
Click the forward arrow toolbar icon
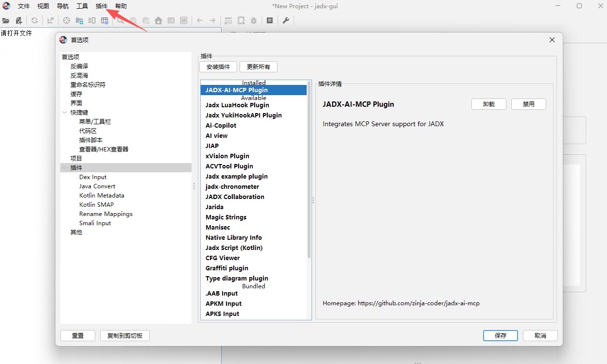coord(212,20)
